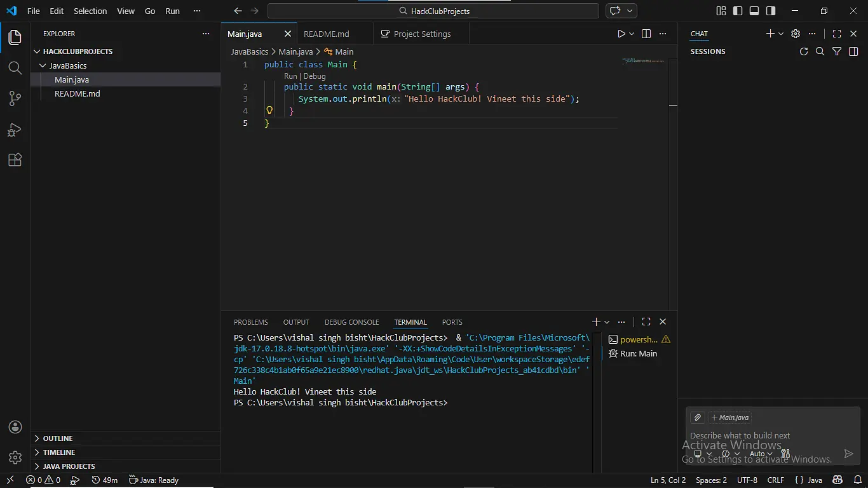This screenshot has height=488, width=868.
Task: Open the Accounts icon above settings gear
Action: (15, 426)
